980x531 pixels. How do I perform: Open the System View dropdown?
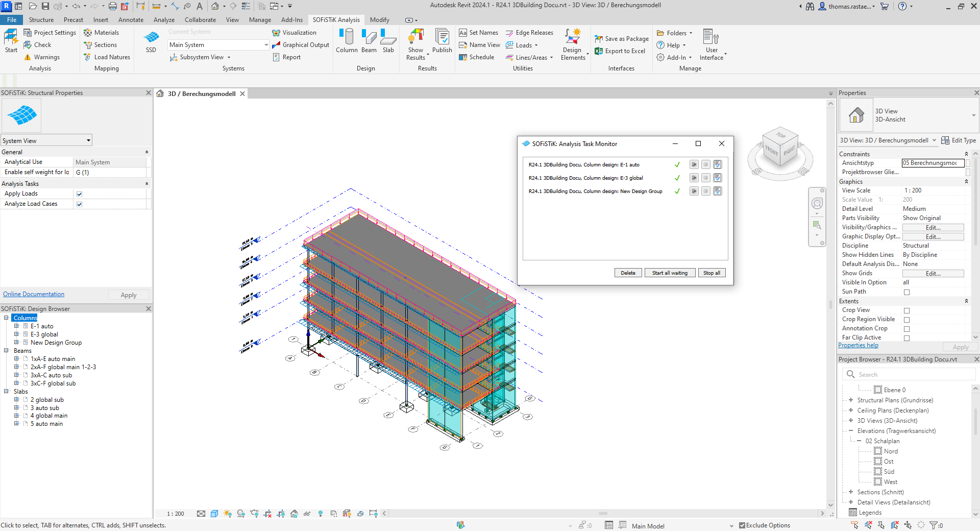(46, 140)
